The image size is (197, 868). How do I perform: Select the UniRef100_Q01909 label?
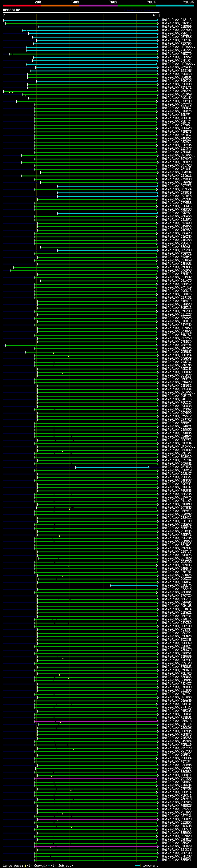176,94
